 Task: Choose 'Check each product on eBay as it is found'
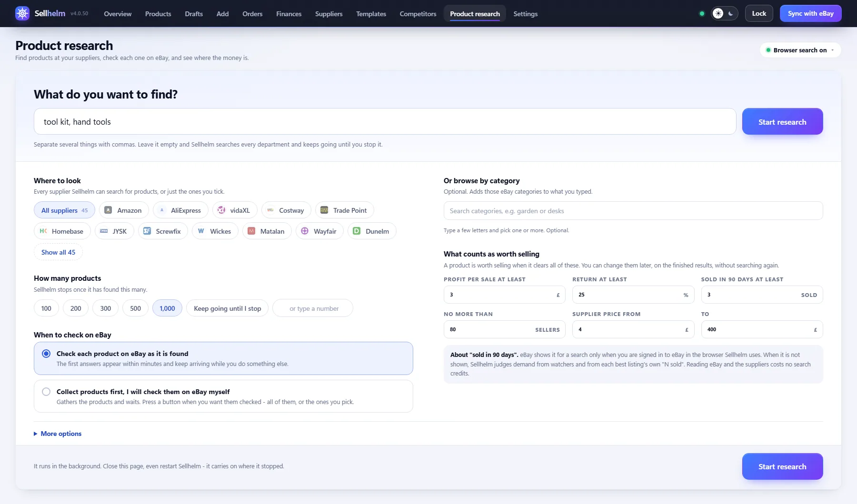pos(223,358)
